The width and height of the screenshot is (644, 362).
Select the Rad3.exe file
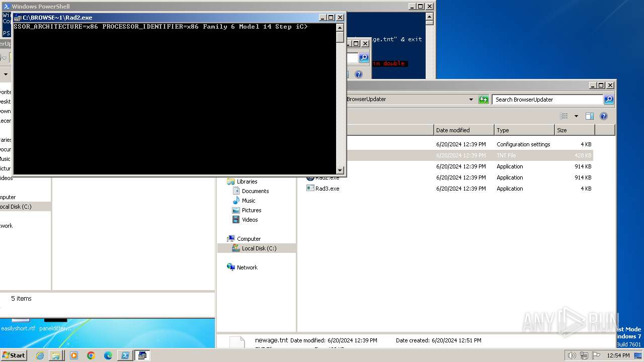pos(323,189)
